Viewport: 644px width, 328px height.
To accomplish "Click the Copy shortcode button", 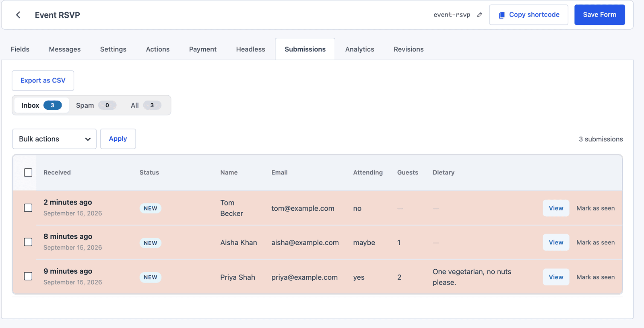I will pos(528,15).
